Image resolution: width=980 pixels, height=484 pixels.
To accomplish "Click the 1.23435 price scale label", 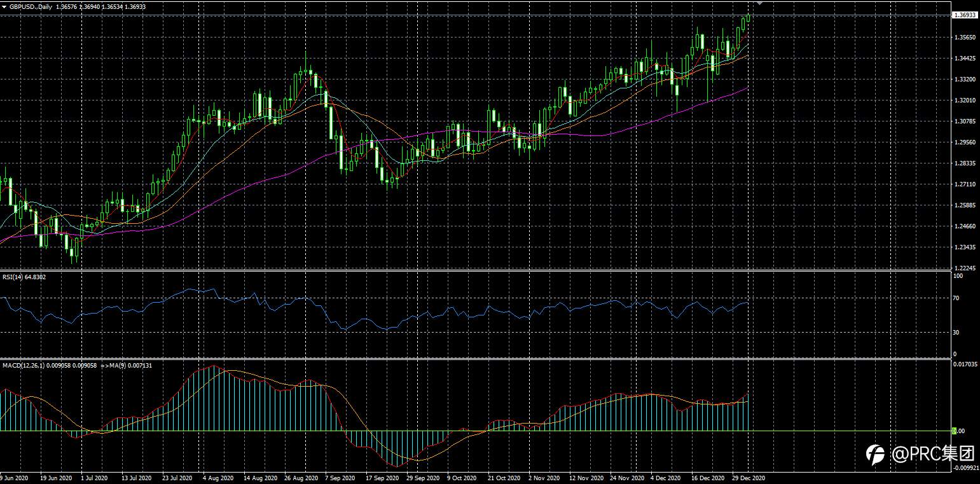I will pos(964,247).
